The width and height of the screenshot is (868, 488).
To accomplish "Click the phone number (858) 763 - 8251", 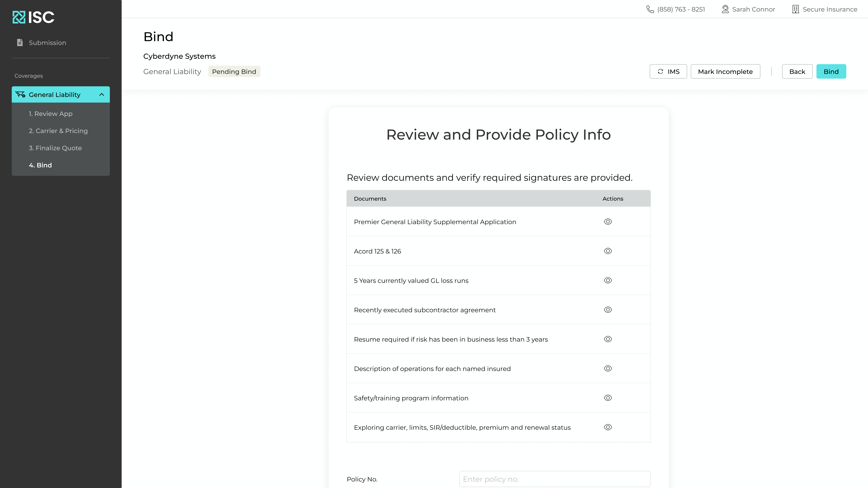I will (x=681, y=9).
